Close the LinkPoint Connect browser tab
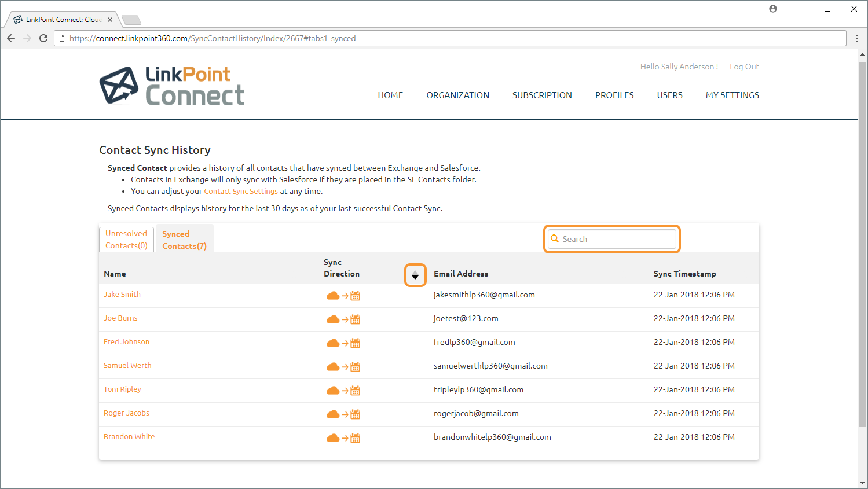Image resolution: width=868 pixels, height=489 pixels. pyautogui.click(x=110, y=20)
